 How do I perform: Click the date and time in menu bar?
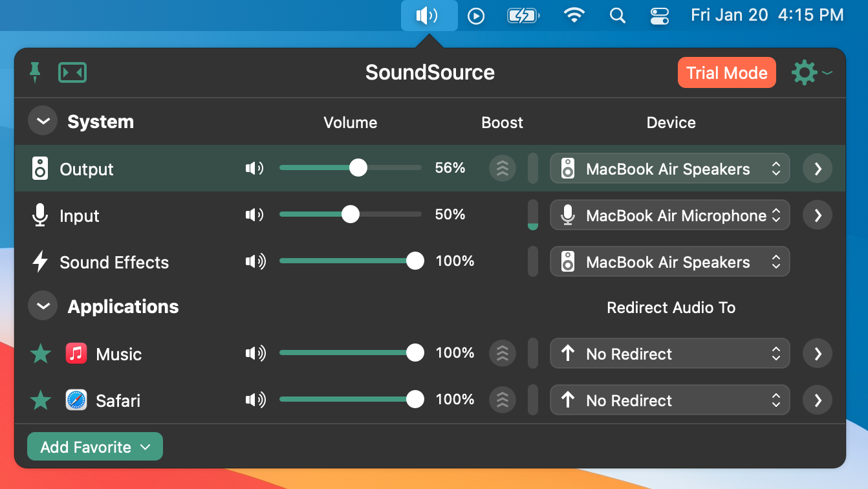767,15
